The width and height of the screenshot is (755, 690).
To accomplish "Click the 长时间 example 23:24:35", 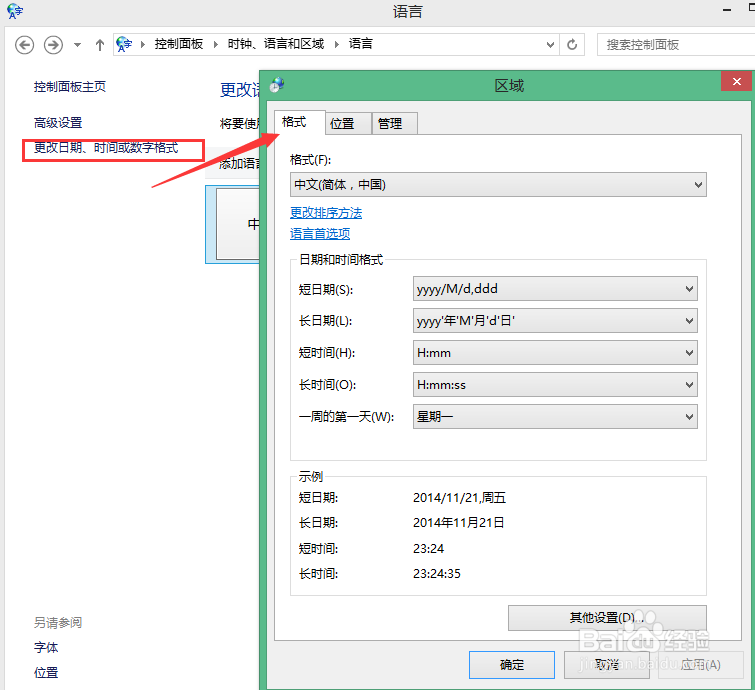I will click(x=437, y=573).
